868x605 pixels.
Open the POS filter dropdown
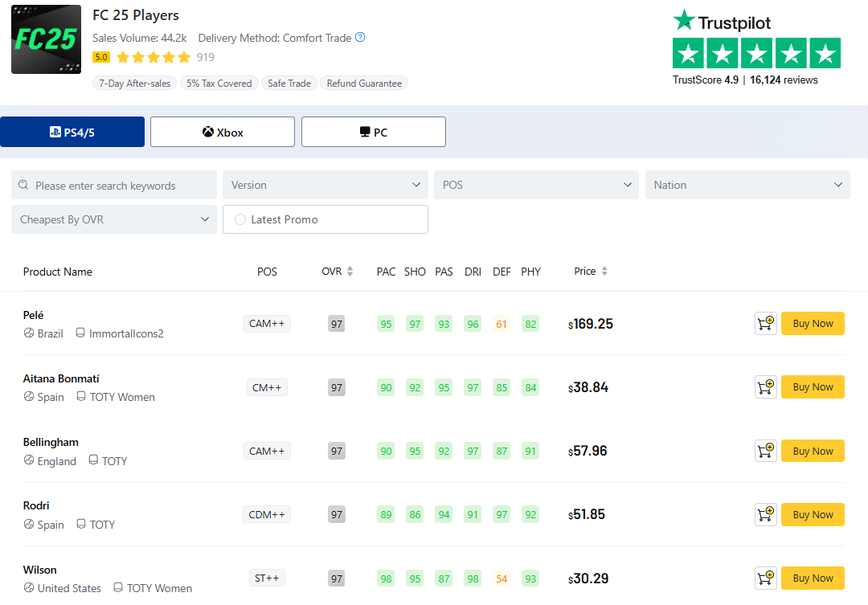pos(536,185)
